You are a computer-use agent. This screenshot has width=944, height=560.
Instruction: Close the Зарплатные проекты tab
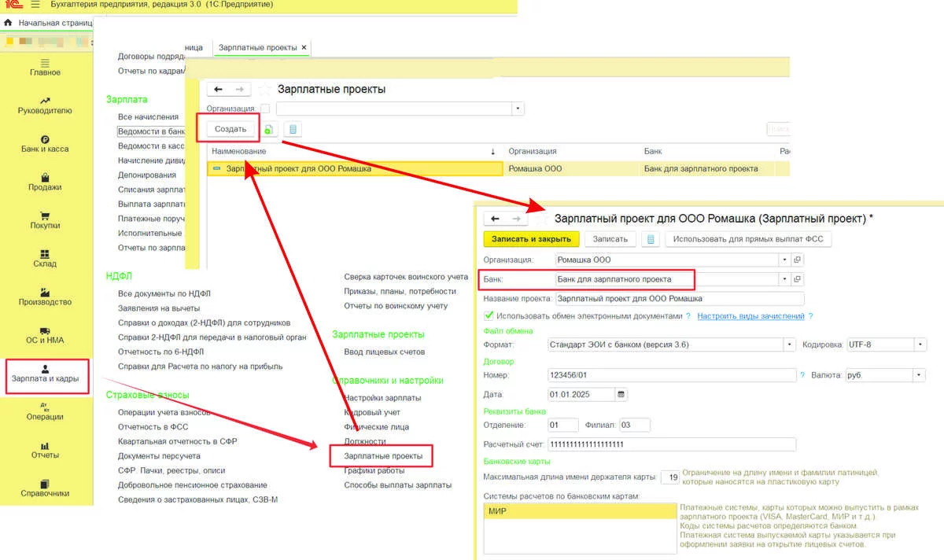click(x=304, y=48)
